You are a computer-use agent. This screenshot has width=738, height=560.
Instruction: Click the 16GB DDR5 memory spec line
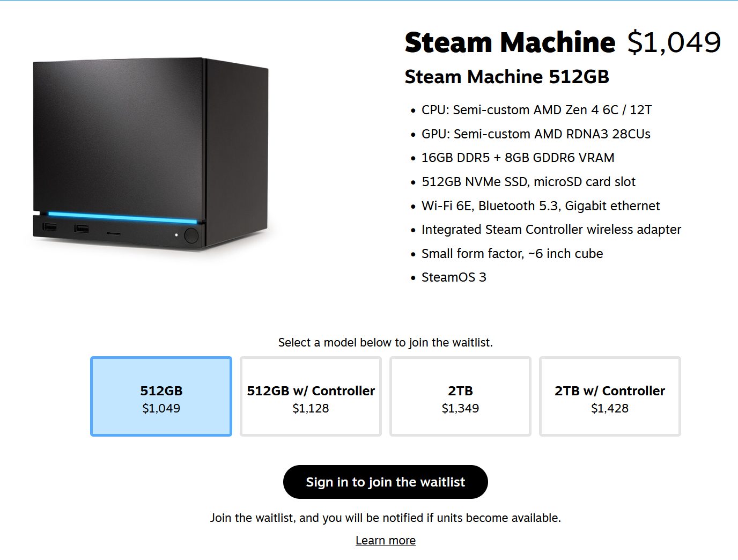tap(518, 158)
